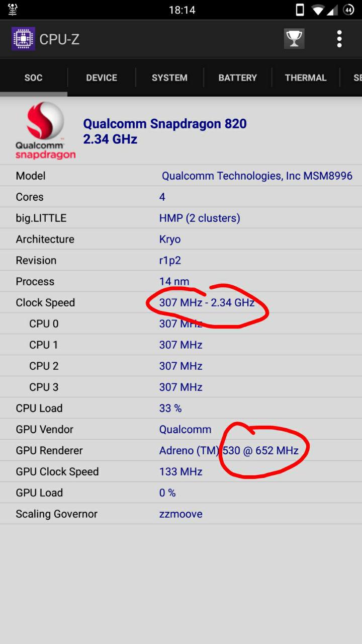Screen dimensions: 362x644
Task: Select the Scaling Governor zzmoove row
Action: pyautogui.click(x=181, y=514)
